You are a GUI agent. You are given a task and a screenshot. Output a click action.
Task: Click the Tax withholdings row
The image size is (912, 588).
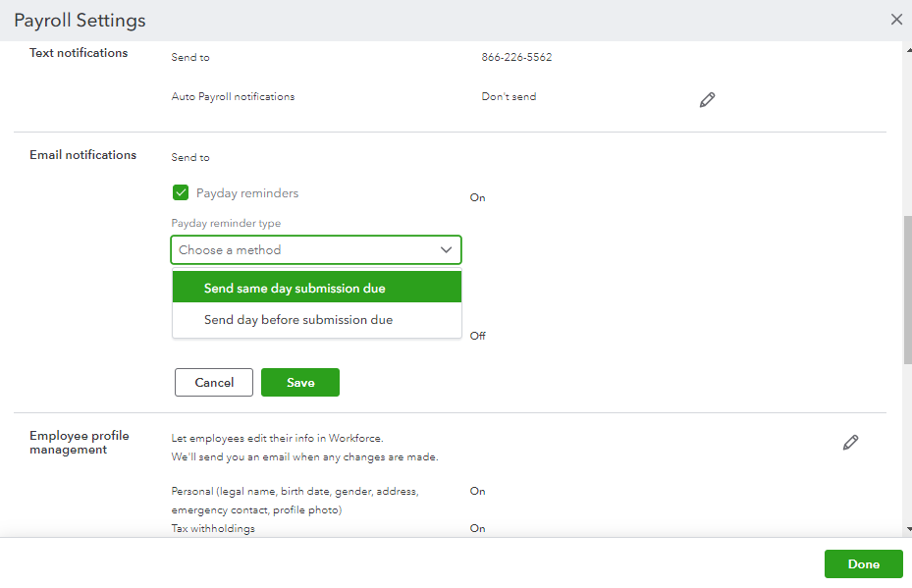213,529
